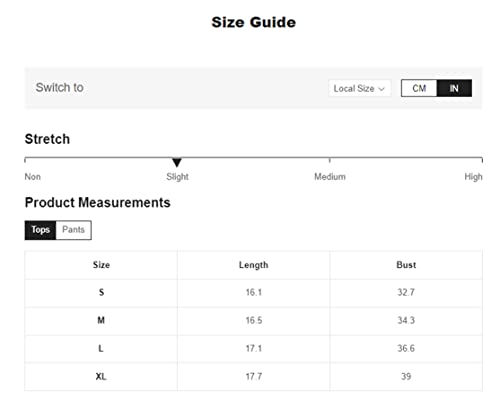Click the High stretch label
The image size is (500, 401).
coord(473,177)
